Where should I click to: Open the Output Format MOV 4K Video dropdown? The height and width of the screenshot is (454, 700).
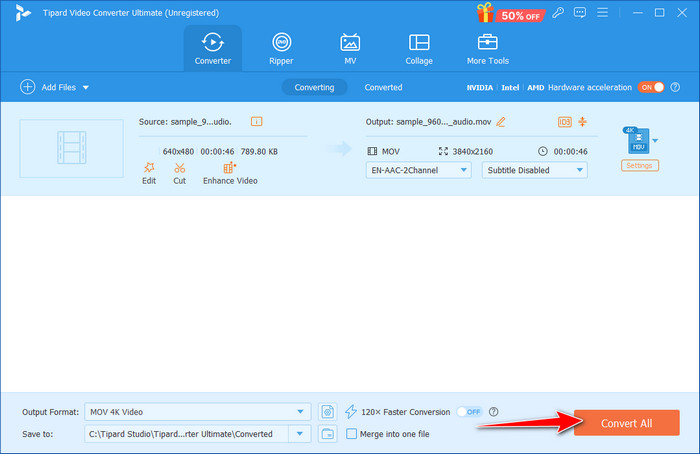click(197, 412)
